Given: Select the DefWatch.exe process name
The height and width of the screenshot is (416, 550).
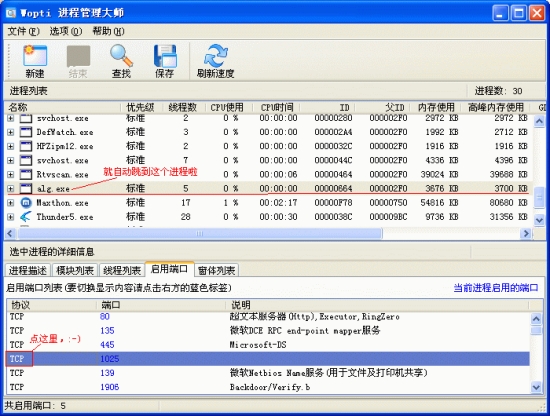Looking at the screenshot, I should pyautogui.click(x=65, y=132).
